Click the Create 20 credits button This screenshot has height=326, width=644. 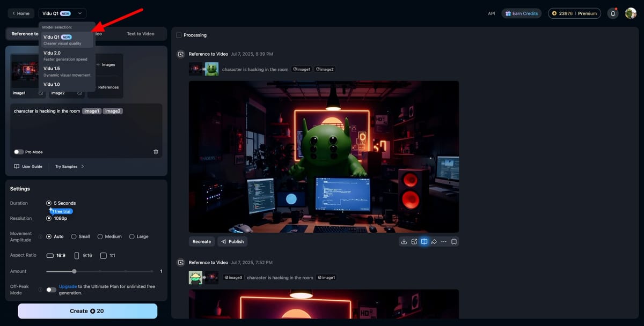tap(87, 311)
